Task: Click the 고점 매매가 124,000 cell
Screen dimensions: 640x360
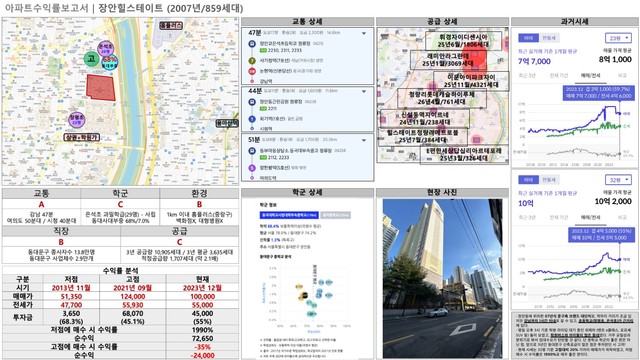Action: pyautogui.click(x=132, y=296)
